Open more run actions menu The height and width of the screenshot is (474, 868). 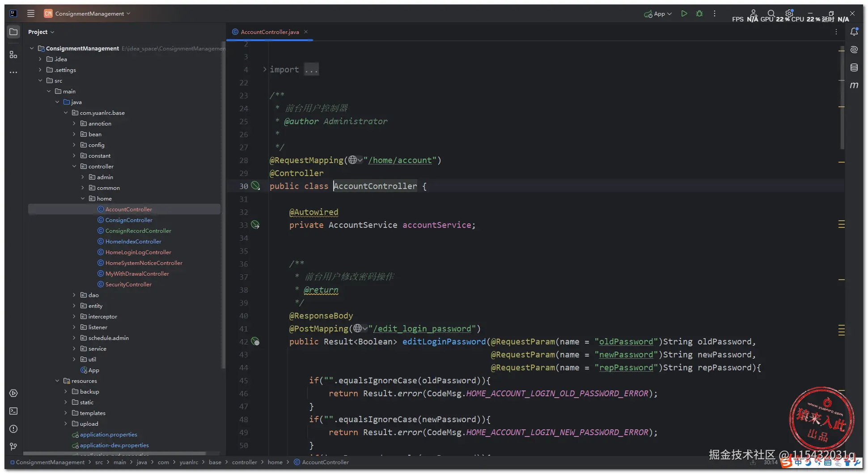pyautogui.click(x=715, y=13)
